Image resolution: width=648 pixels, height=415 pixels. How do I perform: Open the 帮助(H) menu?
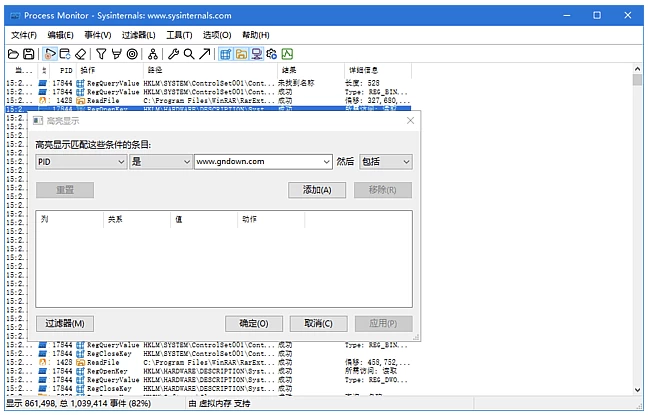[256, 35]
